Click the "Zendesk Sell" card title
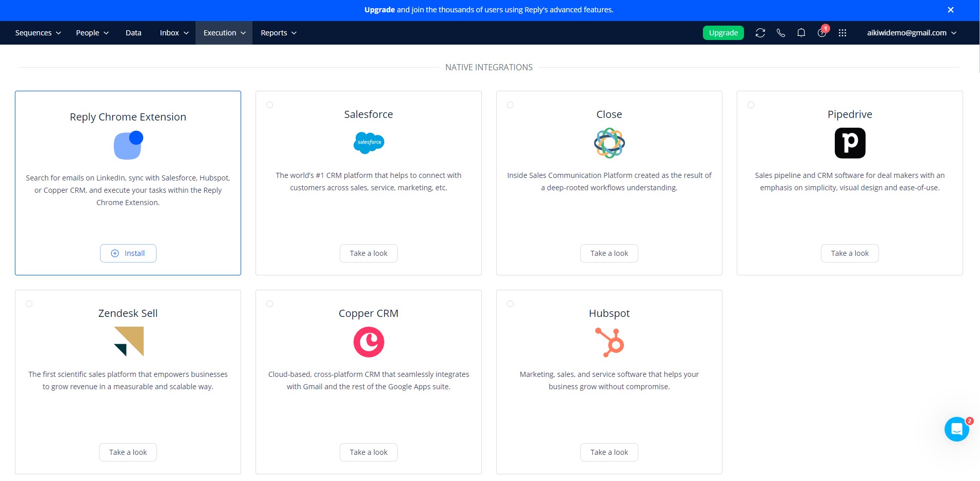 coord(128,313)
